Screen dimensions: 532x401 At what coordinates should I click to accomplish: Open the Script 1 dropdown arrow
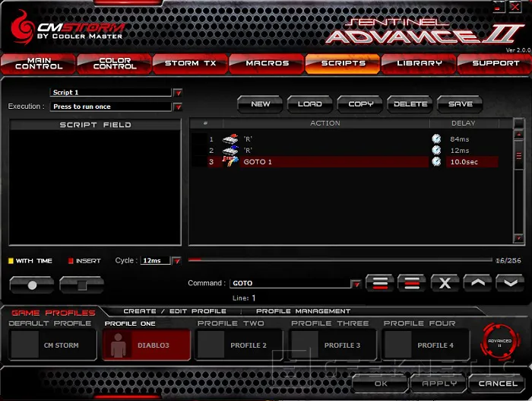178,92
